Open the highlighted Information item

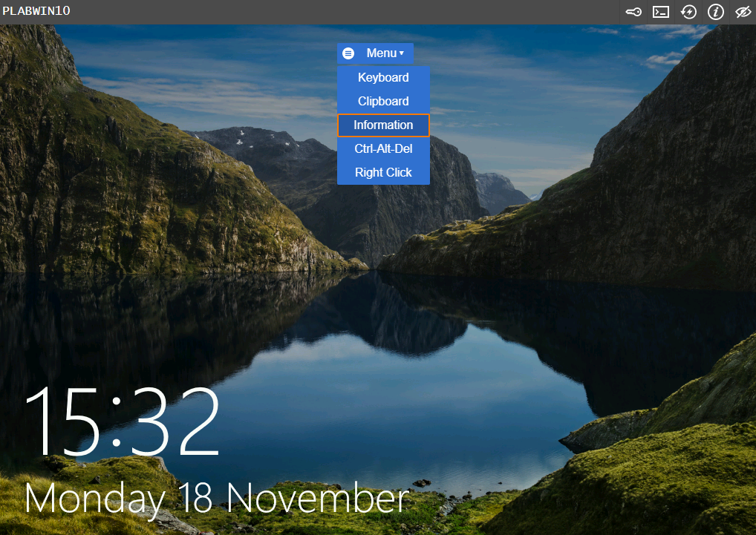pyautogui.click(x=383, y=125)
